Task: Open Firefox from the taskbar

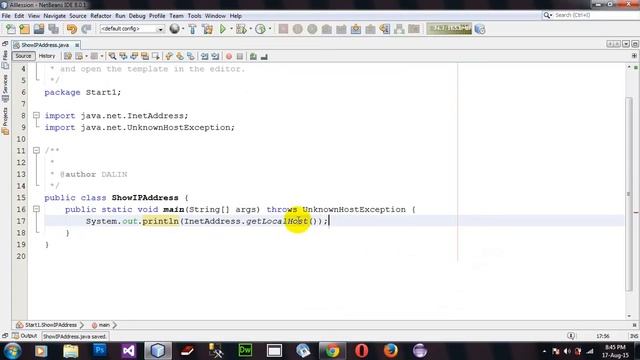Action: coord(391,351)
